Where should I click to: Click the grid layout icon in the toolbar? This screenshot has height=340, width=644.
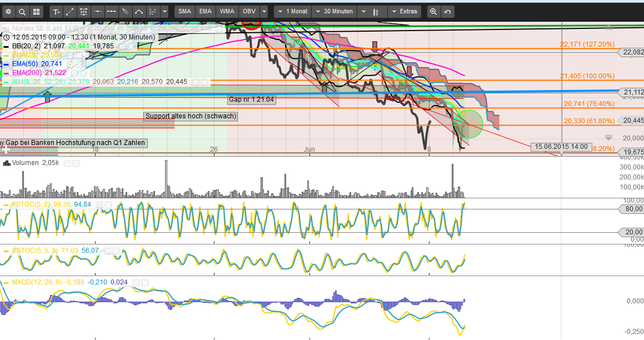click(x=37, y=11)
